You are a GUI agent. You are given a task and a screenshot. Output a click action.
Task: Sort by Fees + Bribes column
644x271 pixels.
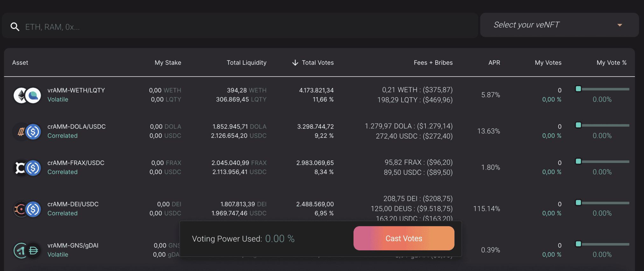[x=433, y=63]
